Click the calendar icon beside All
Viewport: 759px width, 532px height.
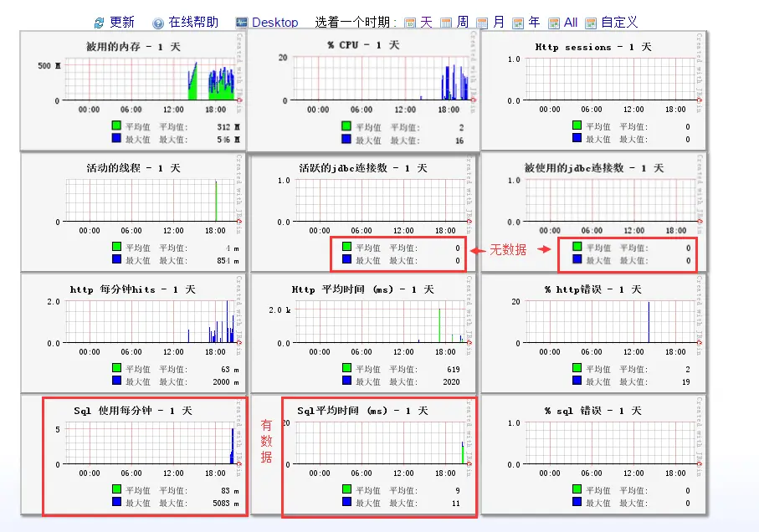[554, 23]
